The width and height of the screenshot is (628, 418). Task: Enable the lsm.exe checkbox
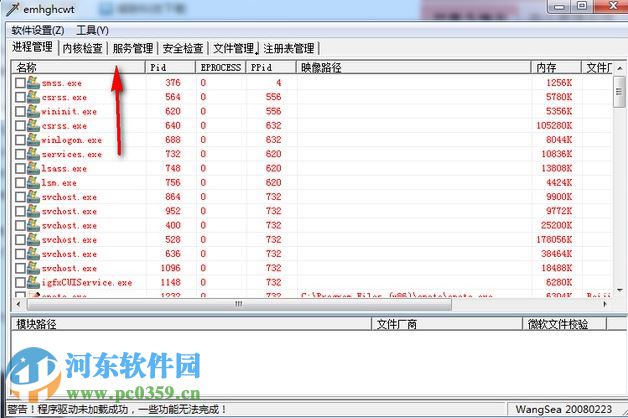(x=20, y=183)
